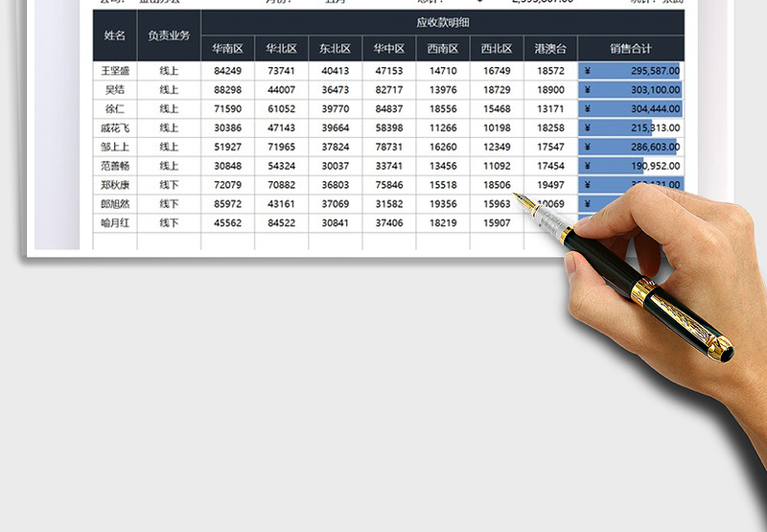This screenshot has width=767, height=532.
Task: Click the 西北区 column header
Action: [497, 49]
